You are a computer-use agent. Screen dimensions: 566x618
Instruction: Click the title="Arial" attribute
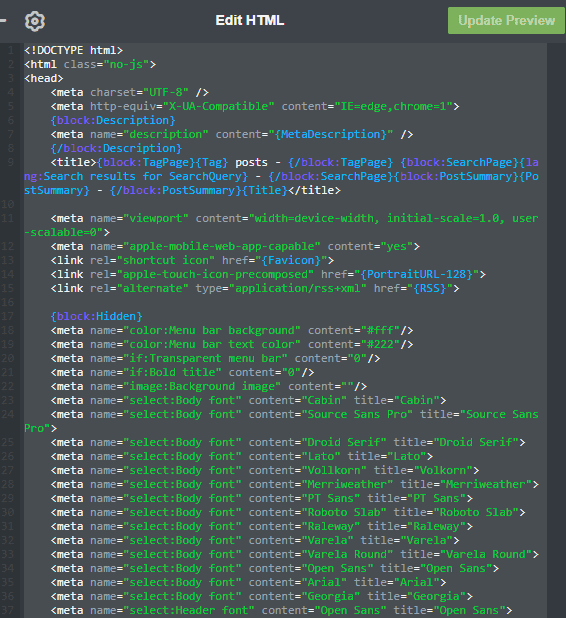click(397, 582)
